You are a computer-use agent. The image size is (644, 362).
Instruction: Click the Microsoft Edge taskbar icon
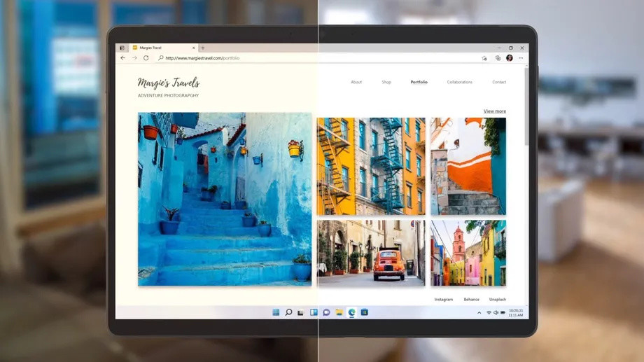point(352,312)
